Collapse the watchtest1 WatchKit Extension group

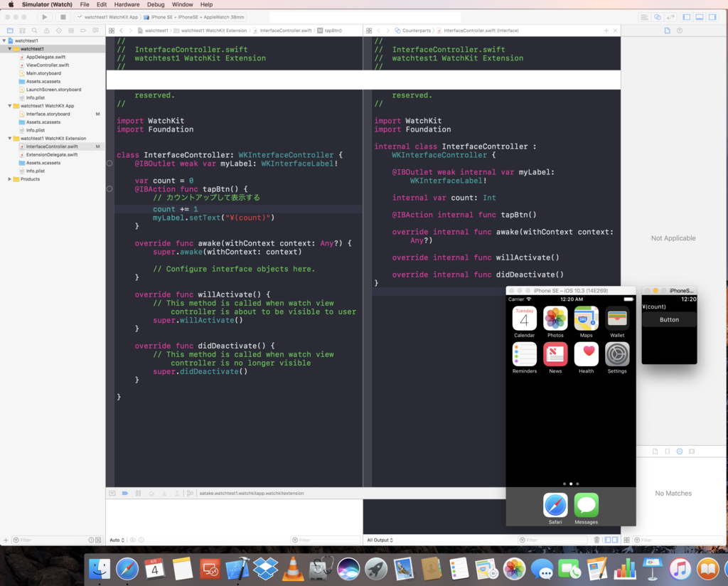[x=10, y=139]
